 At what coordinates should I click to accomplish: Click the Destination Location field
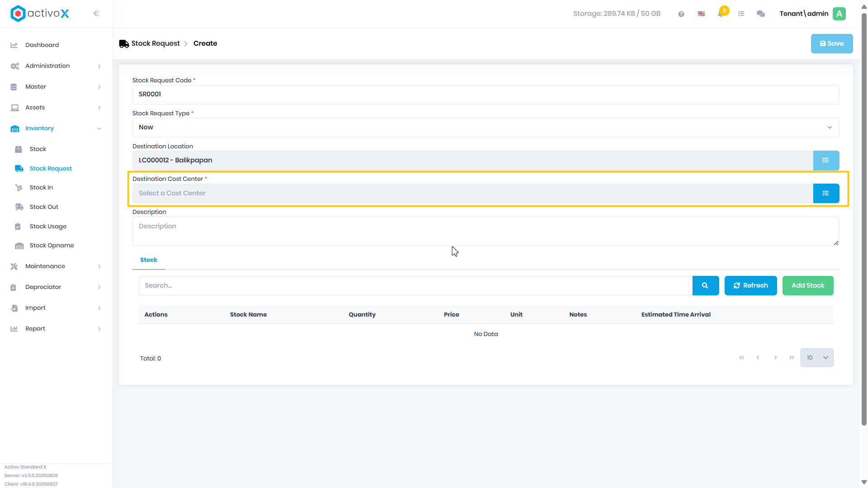473,161
